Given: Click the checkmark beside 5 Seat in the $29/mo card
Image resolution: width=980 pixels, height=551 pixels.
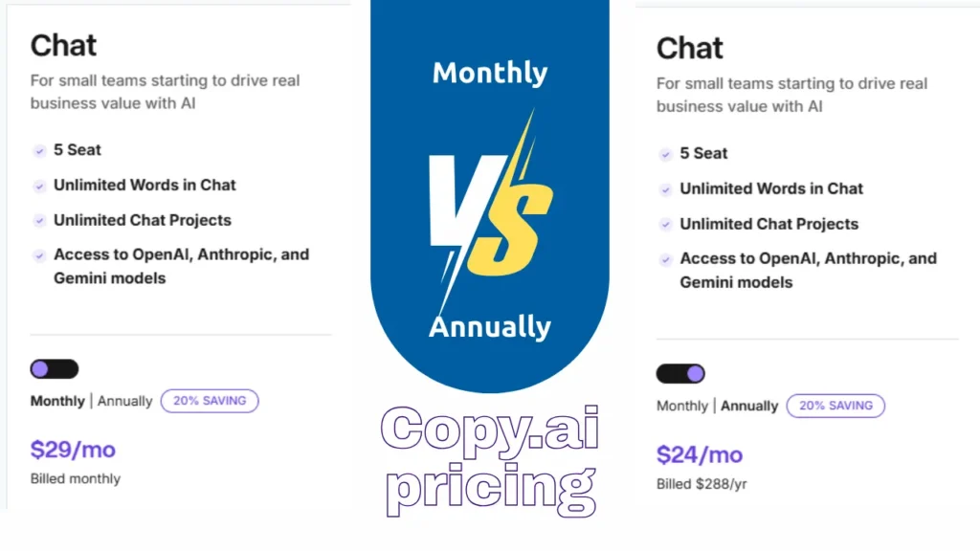Looking at the screenshot, I should point(39,150).
